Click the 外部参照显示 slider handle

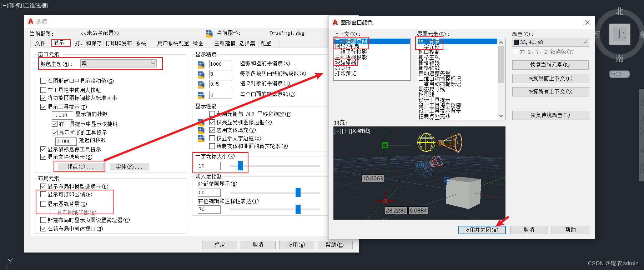point(298,192)
